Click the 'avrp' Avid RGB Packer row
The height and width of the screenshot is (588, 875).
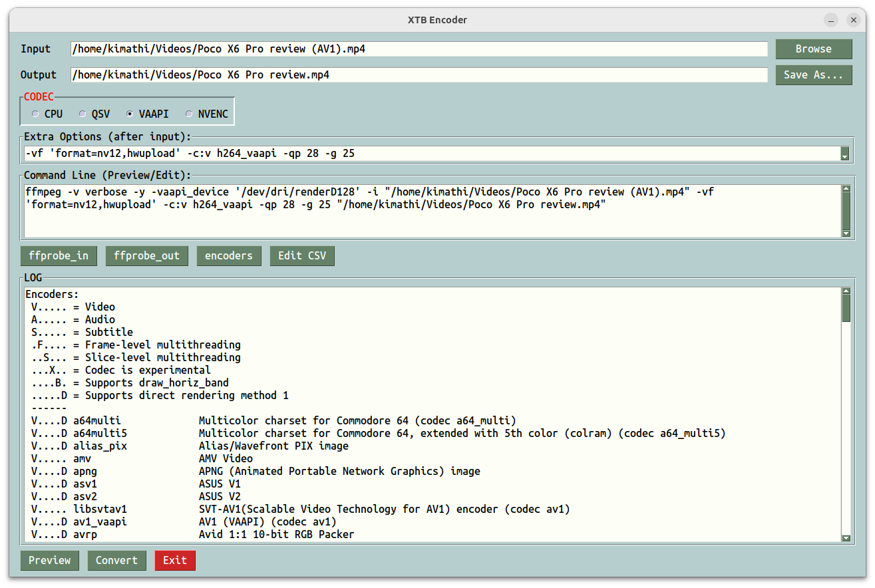[192, 534]
